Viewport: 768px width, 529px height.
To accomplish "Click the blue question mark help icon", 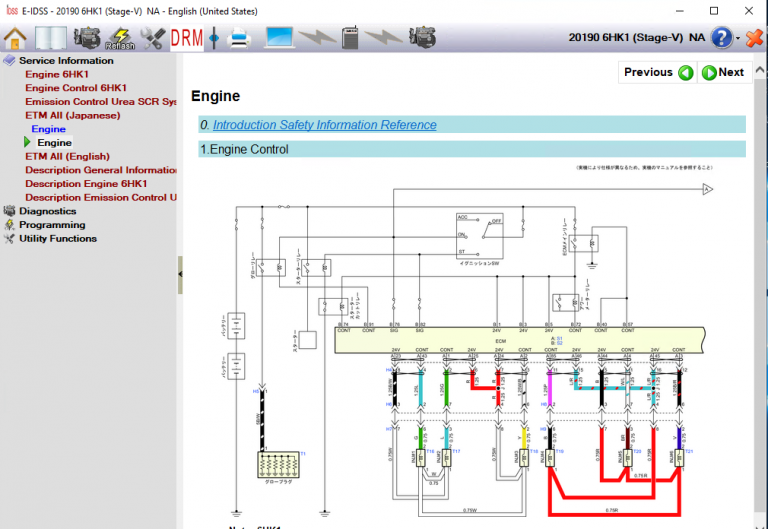I will click(x=720, y=38).
